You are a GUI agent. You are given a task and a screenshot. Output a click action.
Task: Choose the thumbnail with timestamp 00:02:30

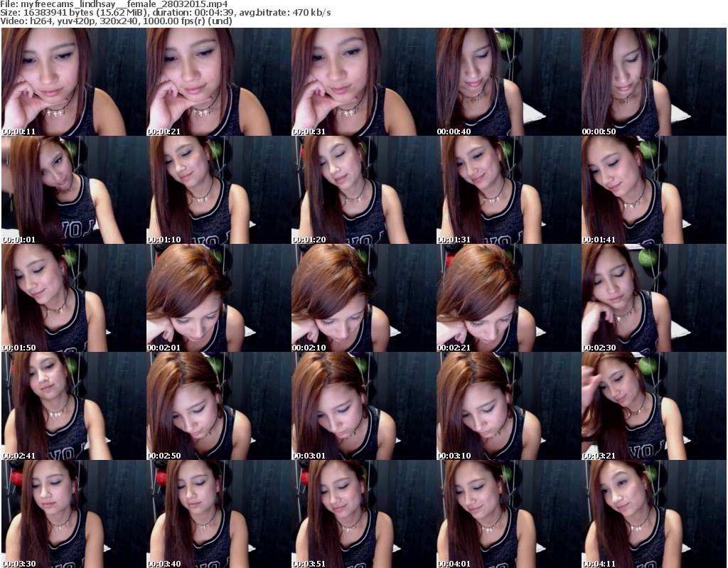[654, 298]
